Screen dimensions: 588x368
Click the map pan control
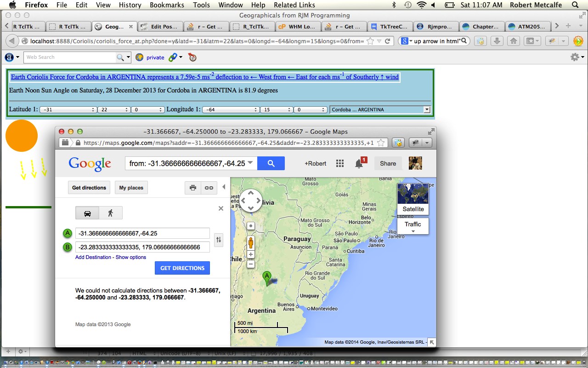(x=251, y=201)
